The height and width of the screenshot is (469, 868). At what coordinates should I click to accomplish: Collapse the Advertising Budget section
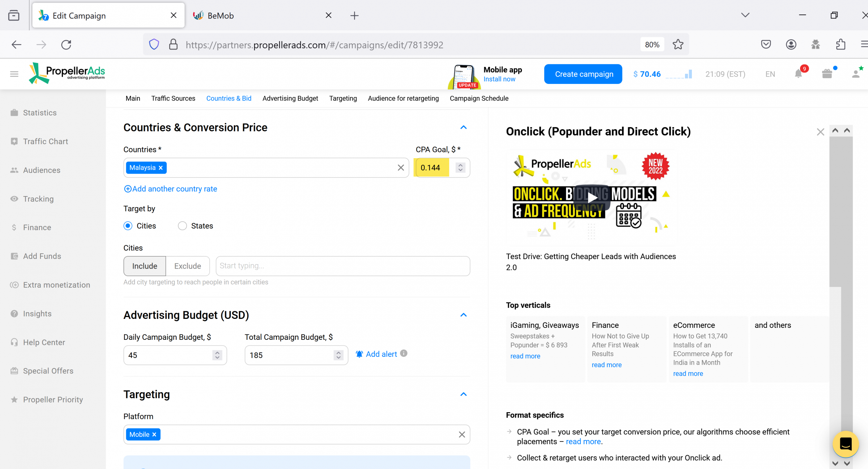pyautogui.click(x=463, y=315)
